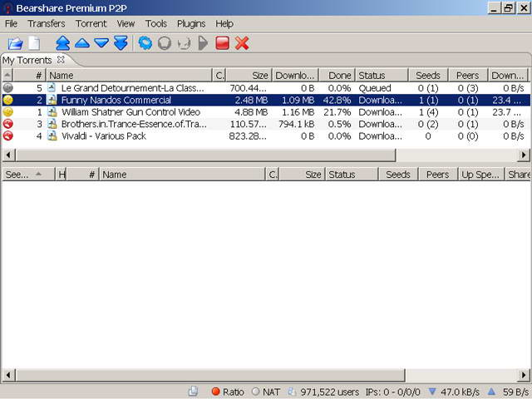
Task: Click the document icon in the status bar
Action: coord(194,392)
